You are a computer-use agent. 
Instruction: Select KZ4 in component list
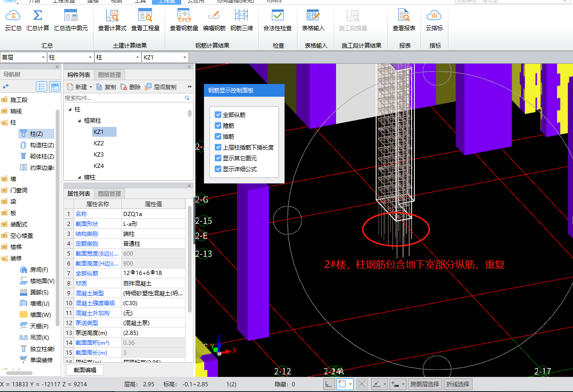coord(99,166)
